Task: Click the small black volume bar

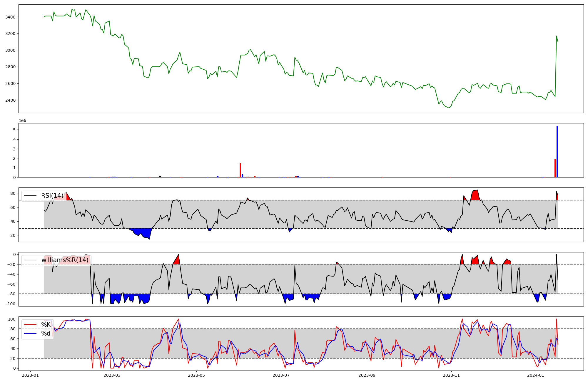Action: [160, 176]
